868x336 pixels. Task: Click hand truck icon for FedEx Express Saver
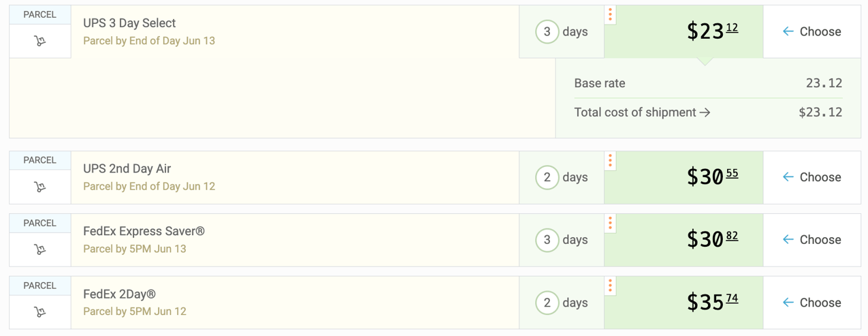point(39,249)
